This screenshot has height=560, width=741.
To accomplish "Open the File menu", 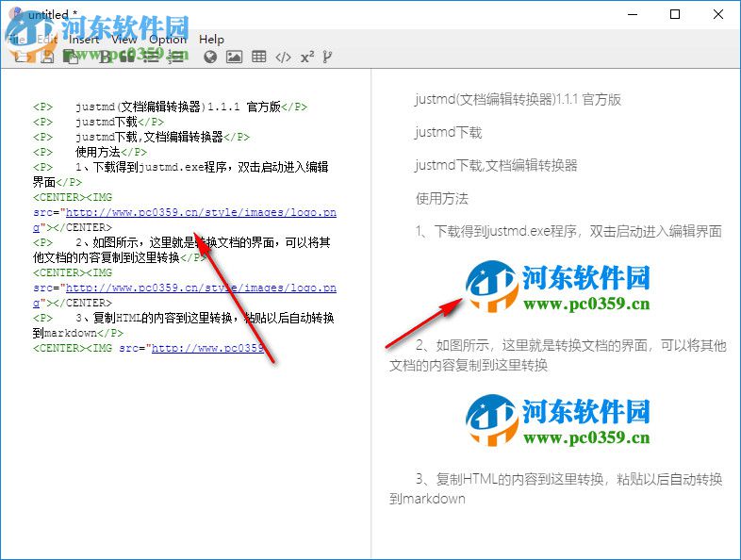I will tap(17, 40).
